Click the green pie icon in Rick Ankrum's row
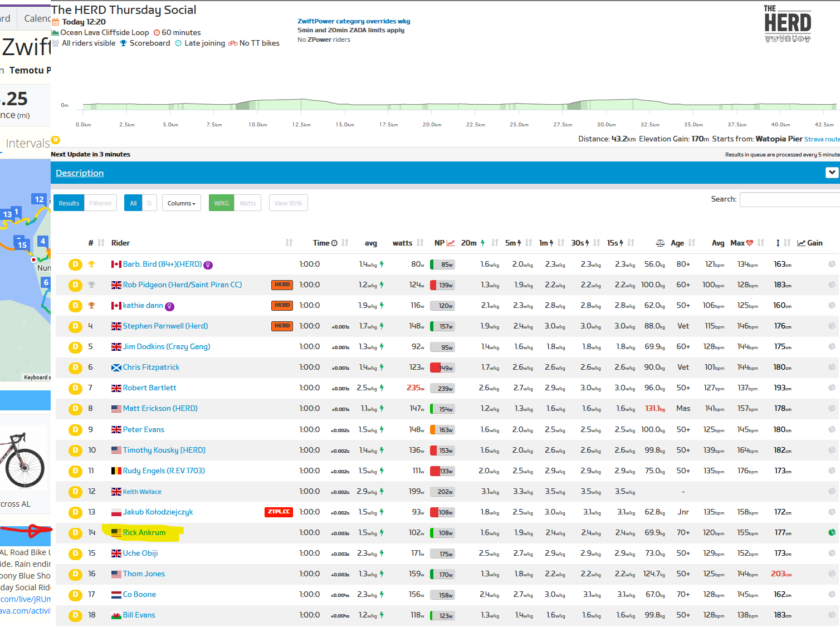The image size is (840, 627). pyautogui.click(x=832, y=532)
